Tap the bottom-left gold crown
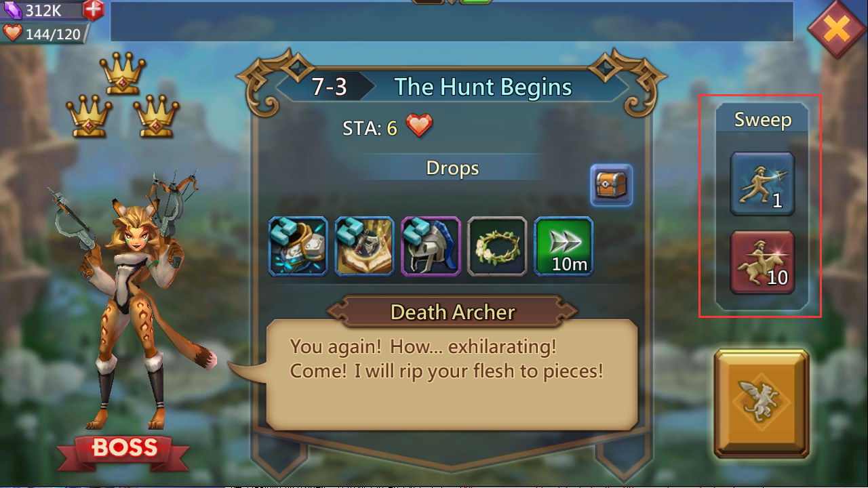The image size is (868, 488). pyautogui.click(x=89, y=115)
